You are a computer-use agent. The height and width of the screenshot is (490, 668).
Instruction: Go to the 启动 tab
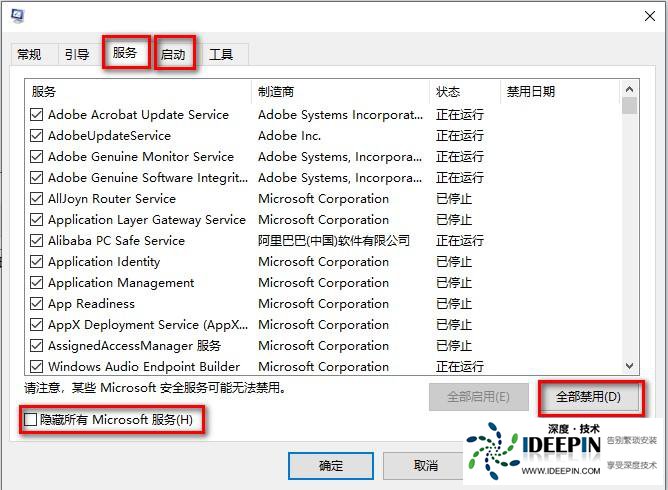click(173, 55)
